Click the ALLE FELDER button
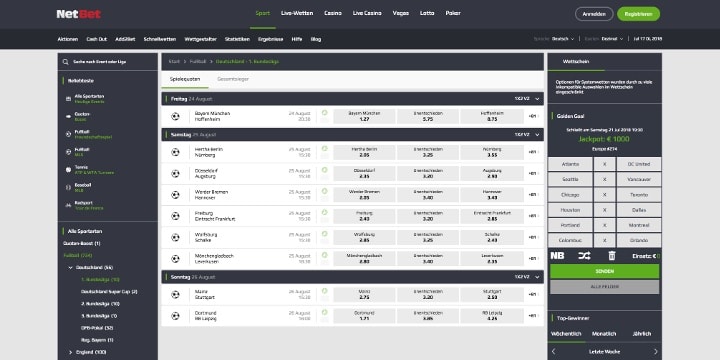This screenshot has height=360, width=720. [x=604, y=287]
